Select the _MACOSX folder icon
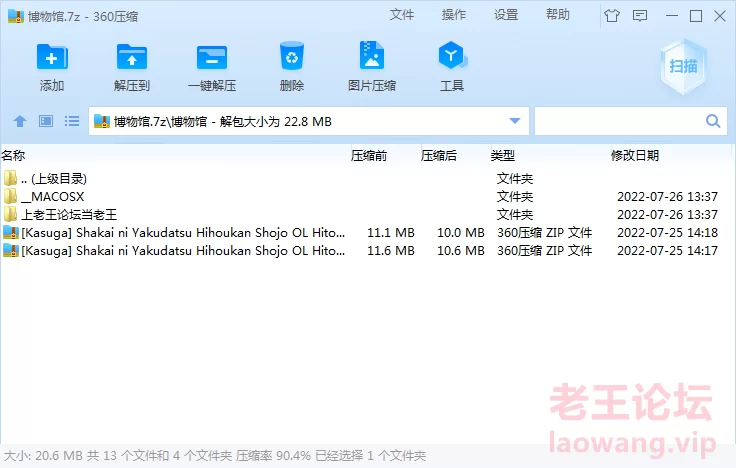This screenshot has height=468, width=736. tap(10, 196)
